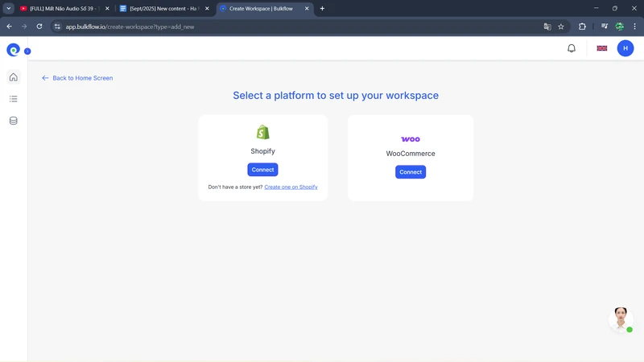Click the notification bell icon

click(x=572, y=48)
